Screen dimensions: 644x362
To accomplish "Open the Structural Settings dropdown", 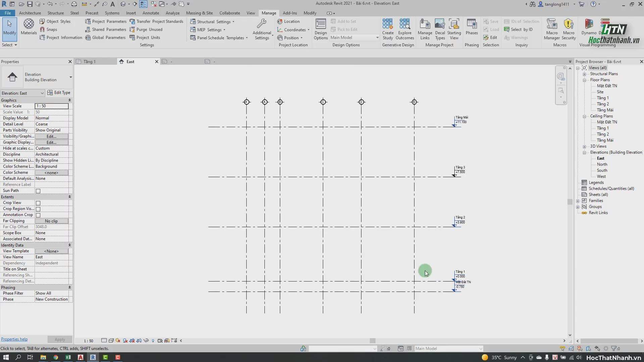I will click(212, 22).
